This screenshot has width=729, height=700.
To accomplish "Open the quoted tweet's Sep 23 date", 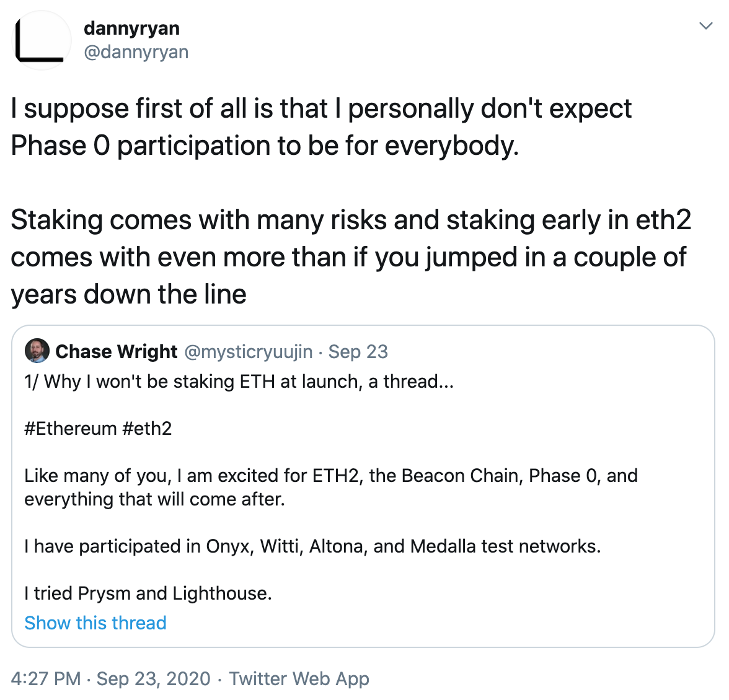I will (358, 351).
